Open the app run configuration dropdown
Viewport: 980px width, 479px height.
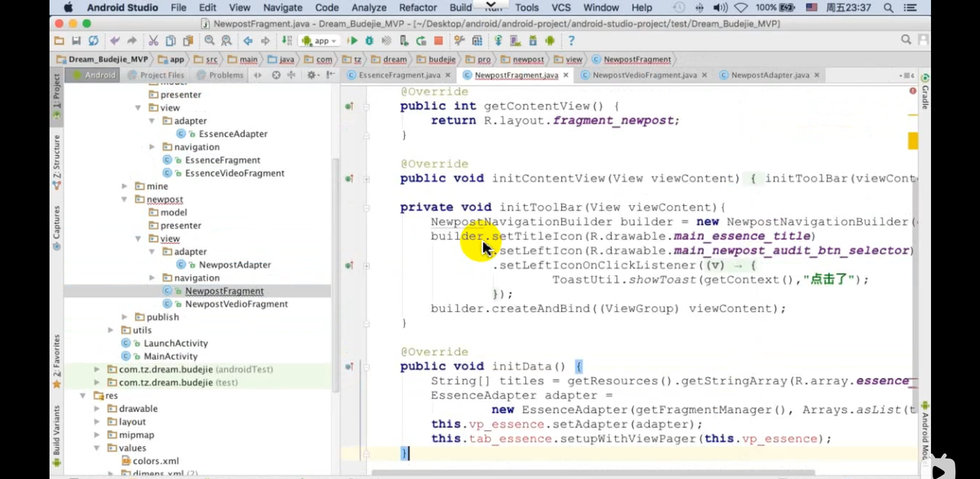(321, 41)
